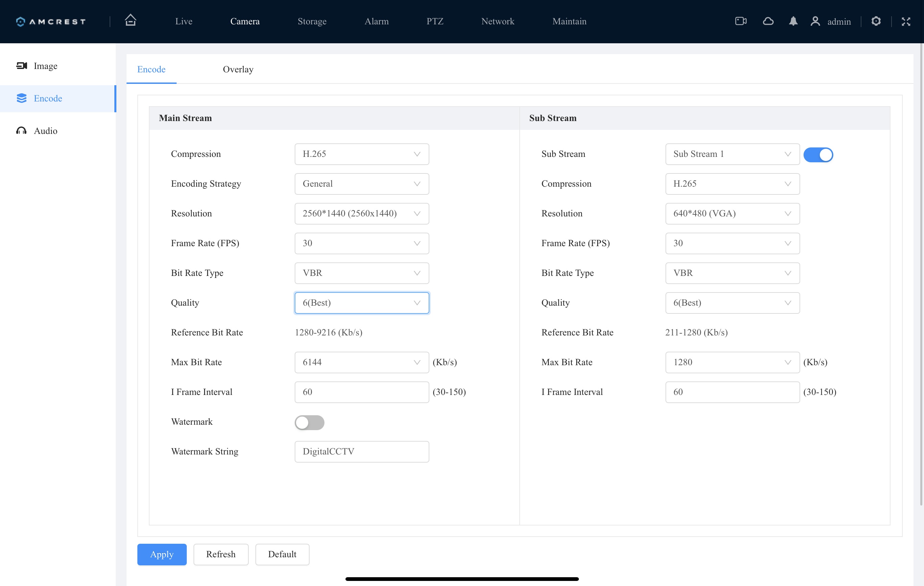Image resolution: width=924 pixels, height=586 pixels.
Task: Open the Alarm menu
Action: pyautogui.click(x=377, y=22)
